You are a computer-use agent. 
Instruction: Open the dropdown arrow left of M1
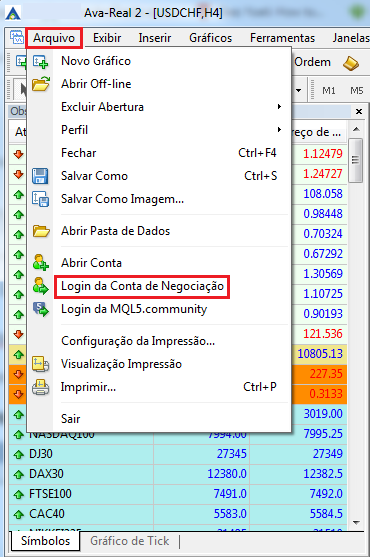click(299, 91)
